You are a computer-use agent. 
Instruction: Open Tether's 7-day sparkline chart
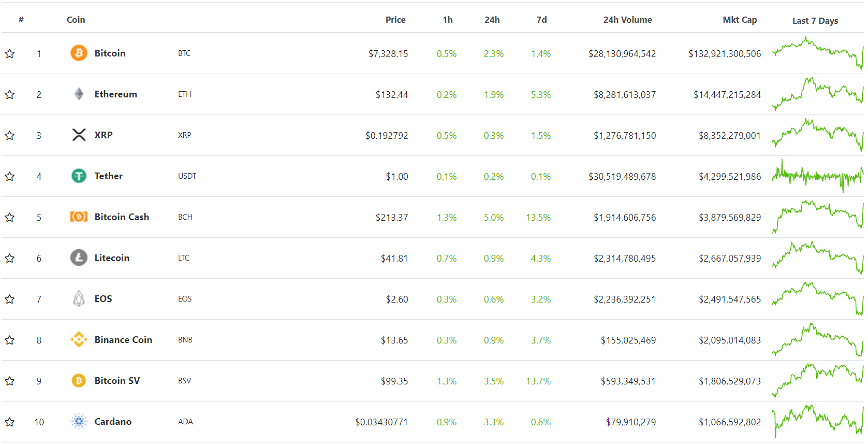818,176
